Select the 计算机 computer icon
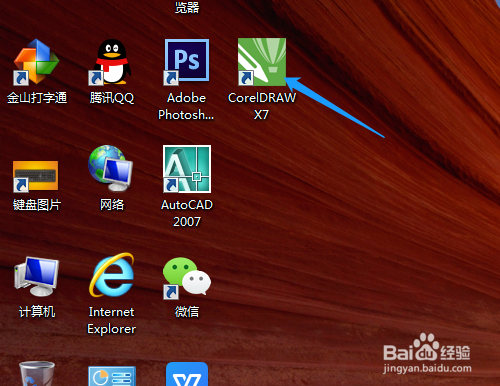 [x=37, y=276]
